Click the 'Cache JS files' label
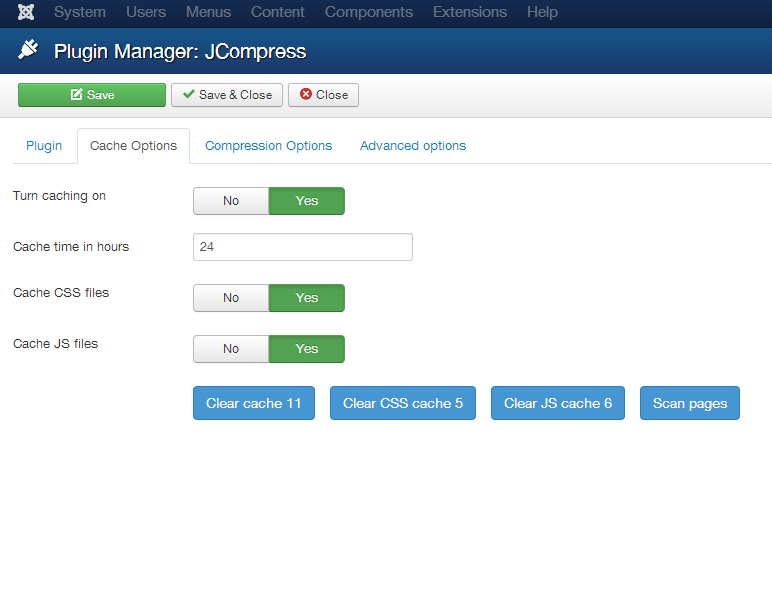 point(56,344)
